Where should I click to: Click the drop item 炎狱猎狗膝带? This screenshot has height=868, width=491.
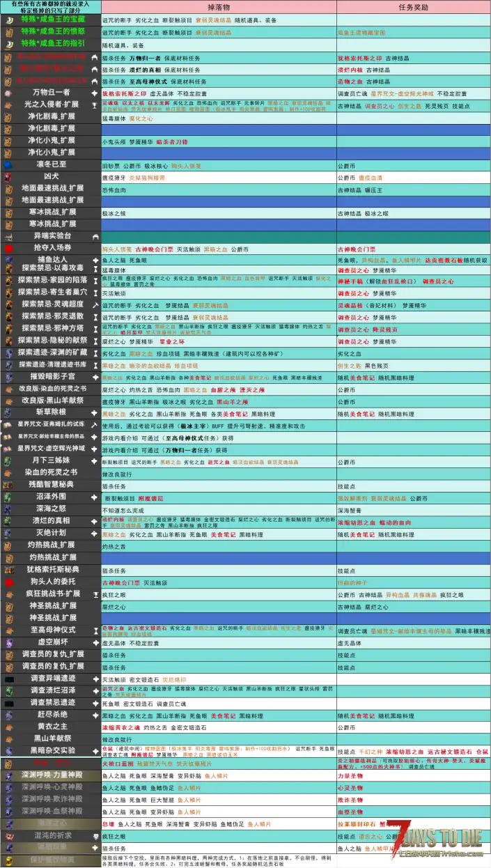coord(147,177)
